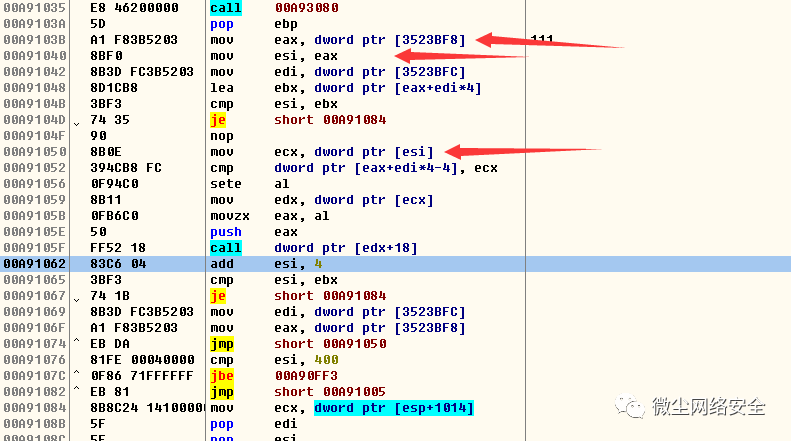Select push eax instruction
Screen dimensions: 791x441
pos(254,232)
